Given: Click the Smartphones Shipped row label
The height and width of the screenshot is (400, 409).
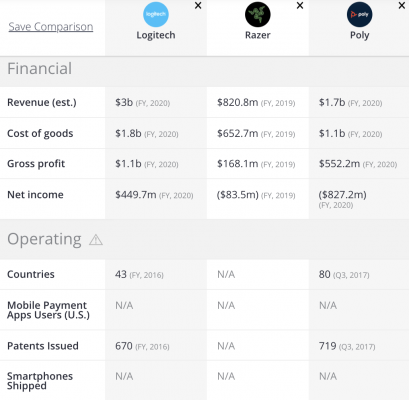Looking at the screenshot, I should click(40, 381).
